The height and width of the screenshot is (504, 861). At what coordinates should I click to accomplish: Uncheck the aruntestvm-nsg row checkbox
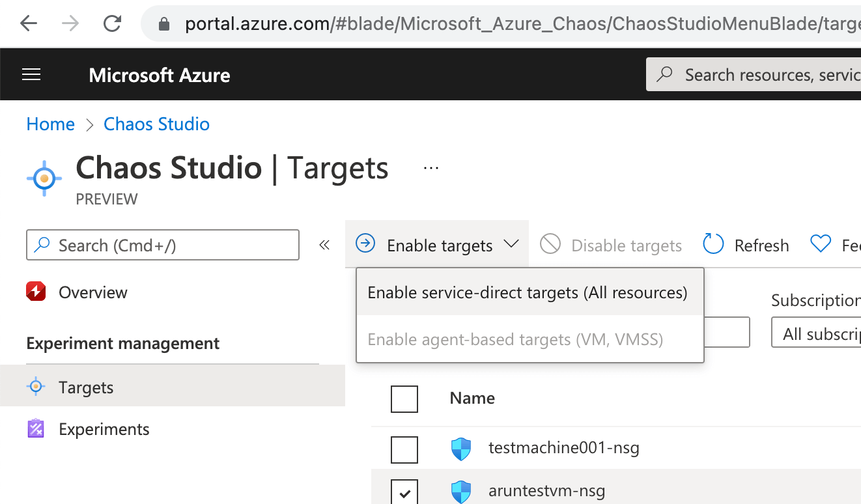point(404,492)
